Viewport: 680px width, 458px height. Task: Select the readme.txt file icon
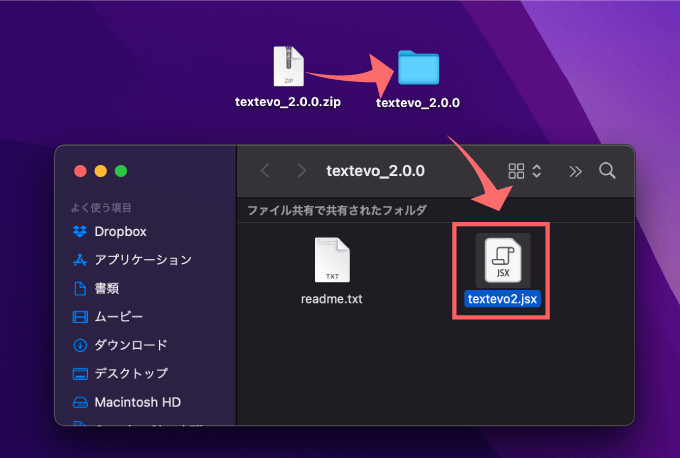pyautogui.click(x=332, y=260)
